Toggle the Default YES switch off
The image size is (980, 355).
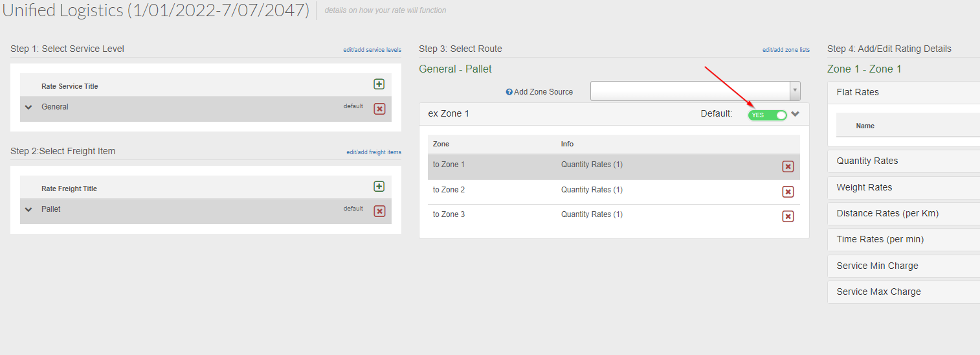pos(767,115)
